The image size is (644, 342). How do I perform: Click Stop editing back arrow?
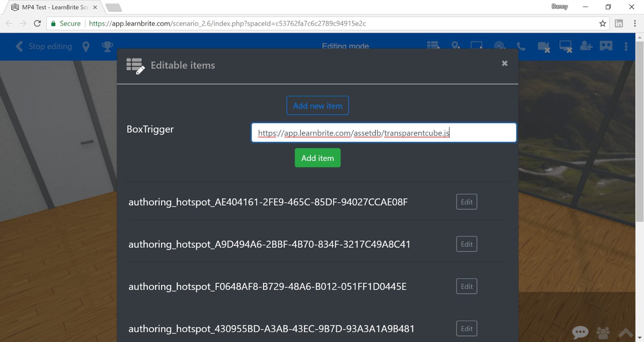coord(19,46)
